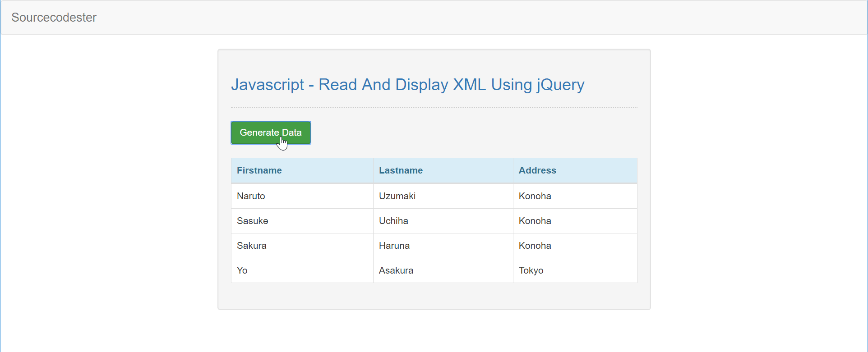Select the Tokyo address cell
The height and width of the screenshot is (352, 868).
(x=575, y=270)
